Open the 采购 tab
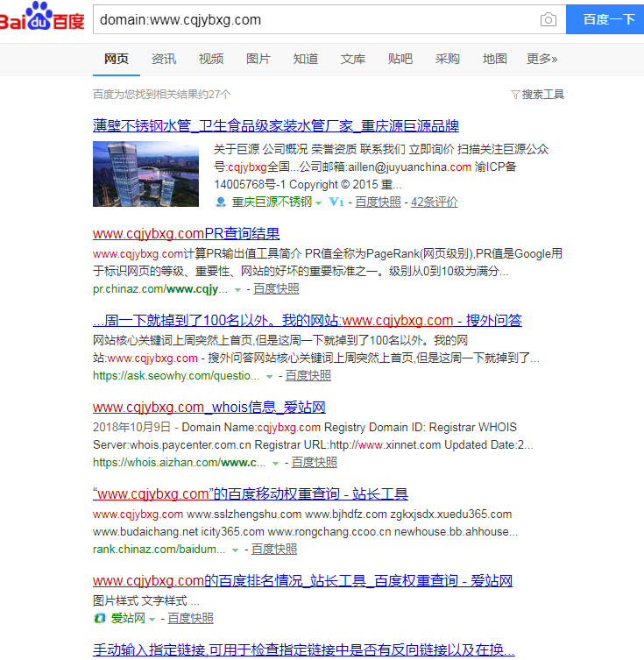Viewport: 644px width, 660px height. 447,60
